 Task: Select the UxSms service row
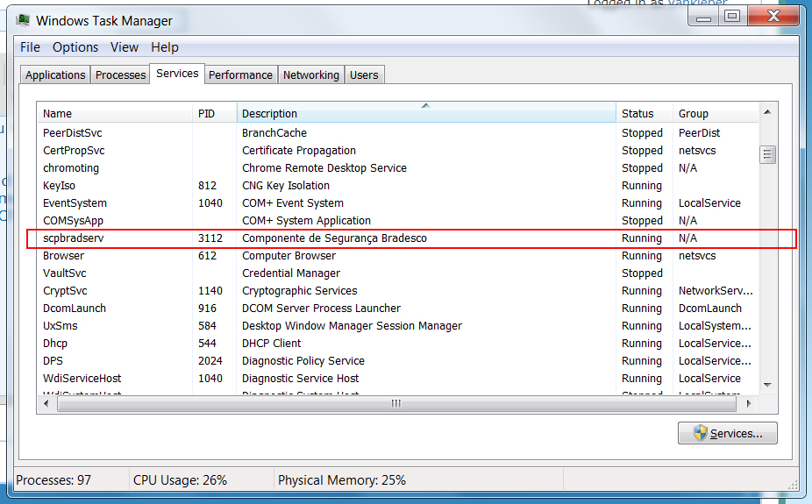[x=397, y=326]
